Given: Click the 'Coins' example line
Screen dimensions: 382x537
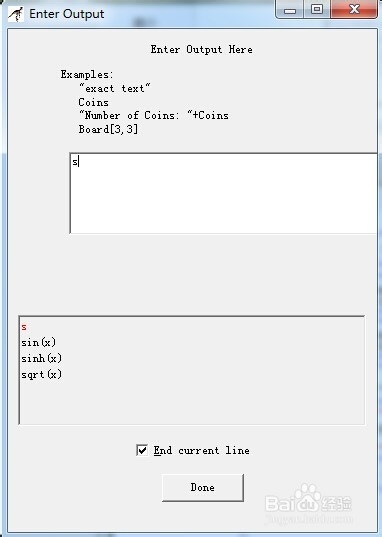Looking at the screenshot, I should (94, 102).
